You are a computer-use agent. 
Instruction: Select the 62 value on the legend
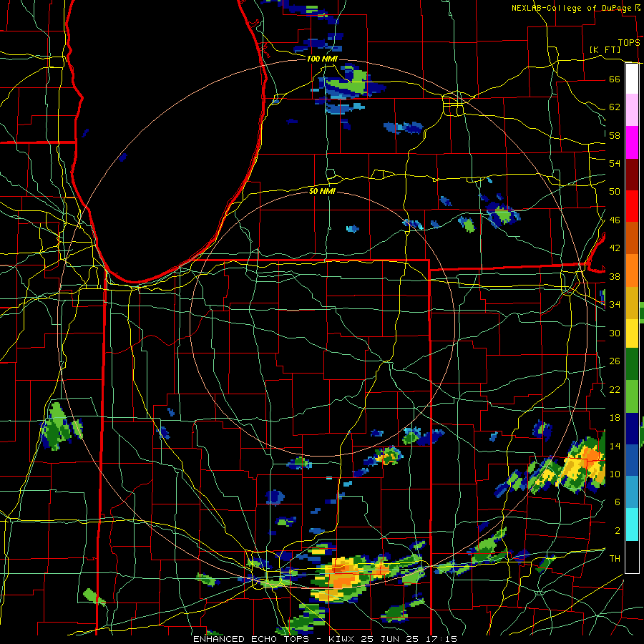615,107
